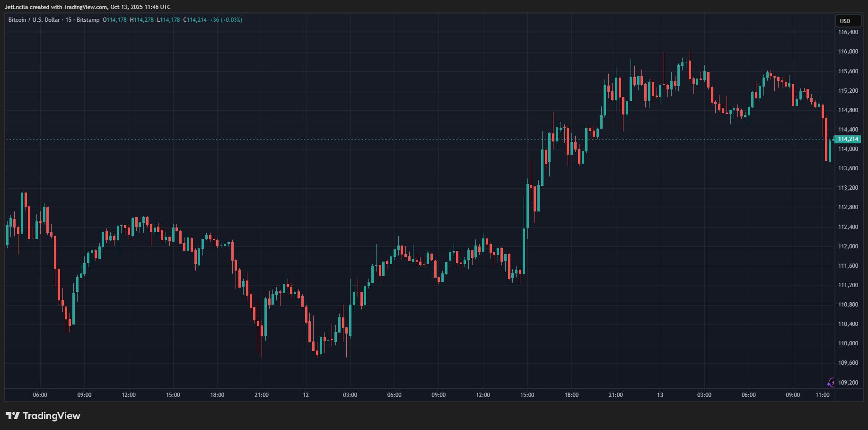Open the USD currency selector
Viewport: 868px width, 430px height.
pyautogui.click(x=845, y=21)
